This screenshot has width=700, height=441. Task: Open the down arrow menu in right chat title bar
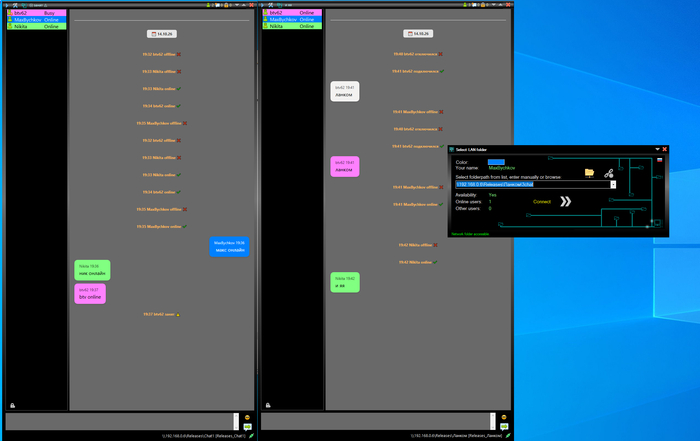(493, 5)
